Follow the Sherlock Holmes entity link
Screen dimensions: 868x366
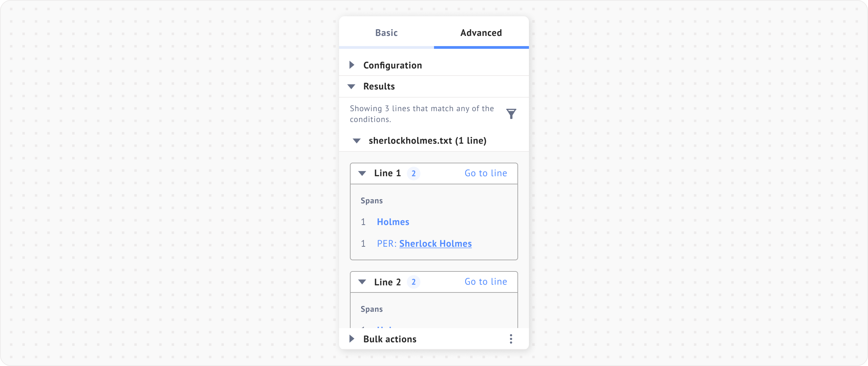pos(435,244)
